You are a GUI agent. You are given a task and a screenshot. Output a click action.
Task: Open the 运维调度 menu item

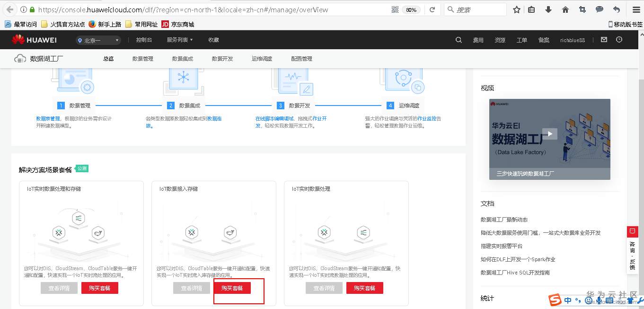point(262,58)
